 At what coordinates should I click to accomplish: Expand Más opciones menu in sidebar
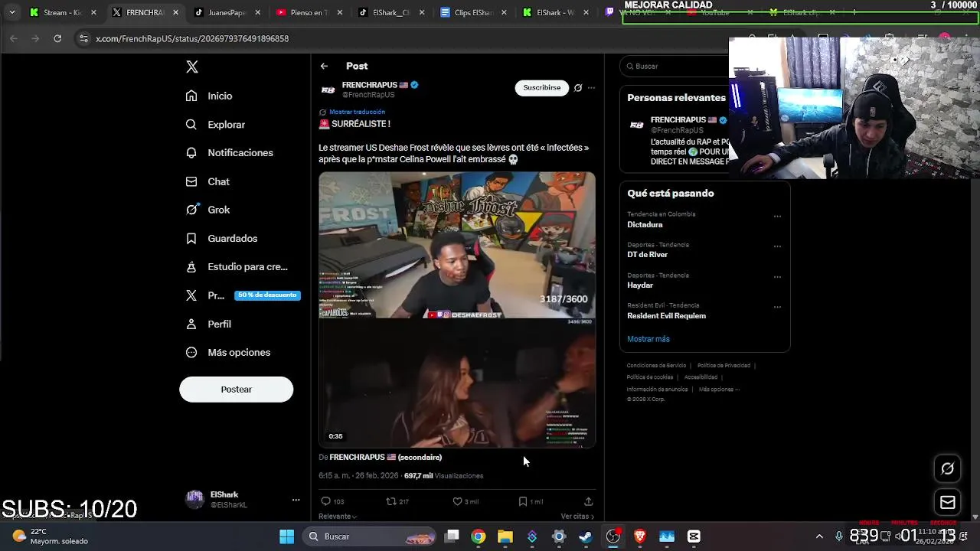point(228,352)
